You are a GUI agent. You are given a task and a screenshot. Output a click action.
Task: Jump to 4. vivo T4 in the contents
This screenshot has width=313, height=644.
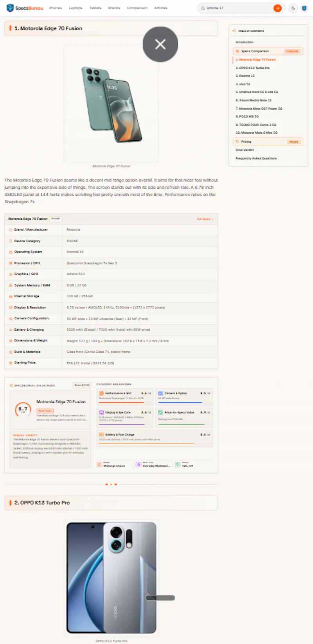(x=243, y=84)
